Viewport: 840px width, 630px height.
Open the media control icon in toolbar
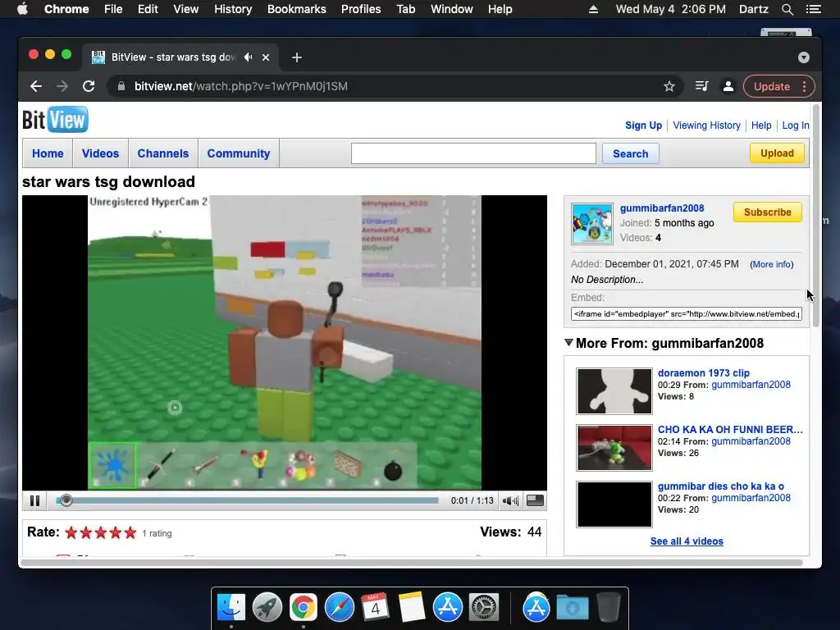pos(701,86)
